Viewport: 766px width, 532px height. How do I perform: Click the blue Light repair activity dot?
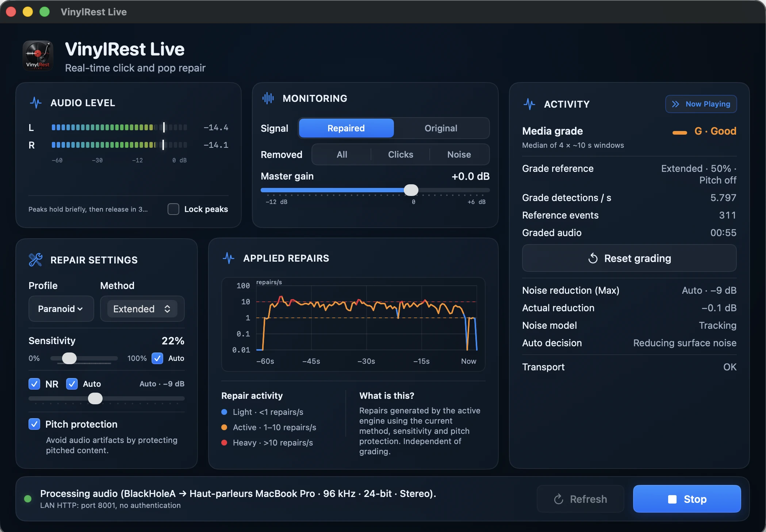coord(224,412)
